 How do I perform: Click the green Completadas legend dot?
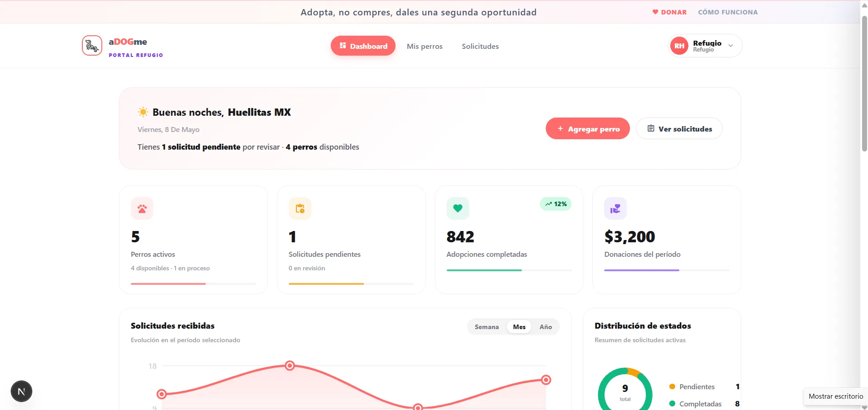[x=672, y=404]
